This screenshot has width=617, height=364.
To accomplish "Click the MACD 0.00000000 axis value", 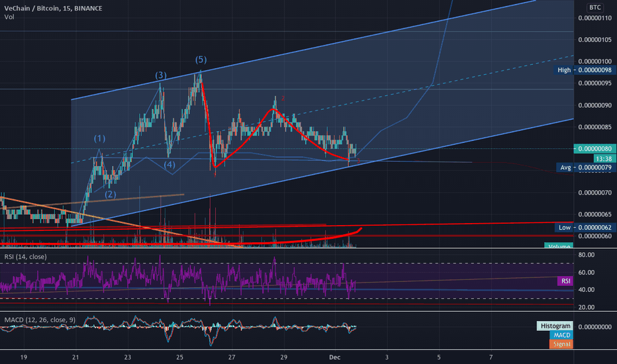I will 595,327.
